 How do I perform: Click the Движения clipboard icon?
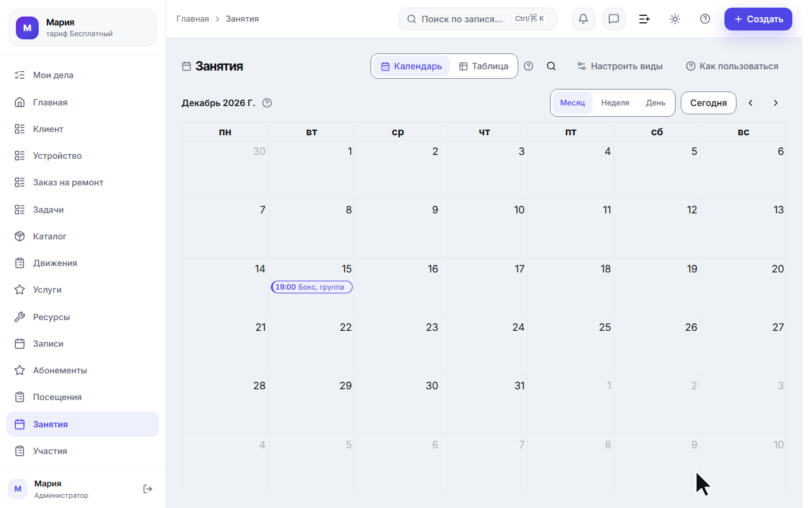[20, 263]
